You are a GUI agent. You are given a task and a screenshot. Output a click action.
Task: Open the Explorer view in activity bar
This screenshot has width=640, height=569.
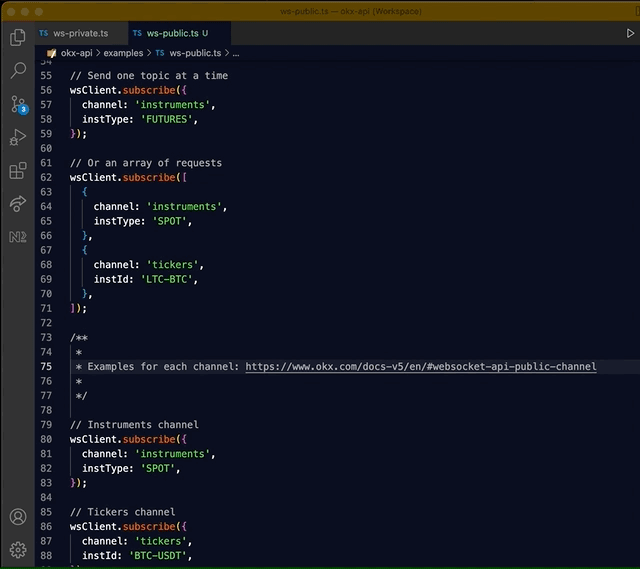18,37
